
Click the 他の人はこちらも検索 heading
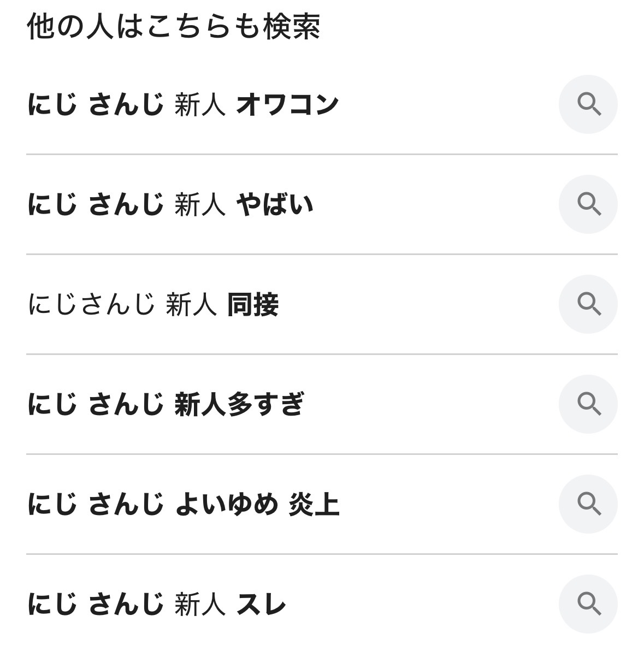pyautogui.click(x=173, y=26)
